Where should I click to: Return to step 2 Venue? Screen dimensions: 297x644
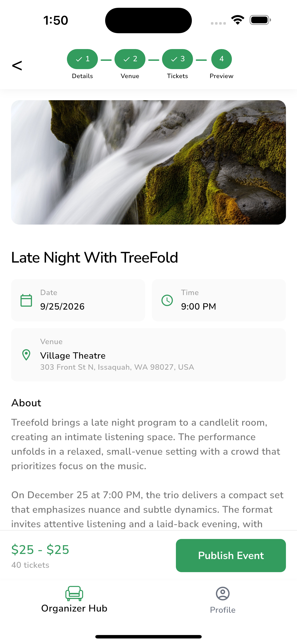click(130, 59)
